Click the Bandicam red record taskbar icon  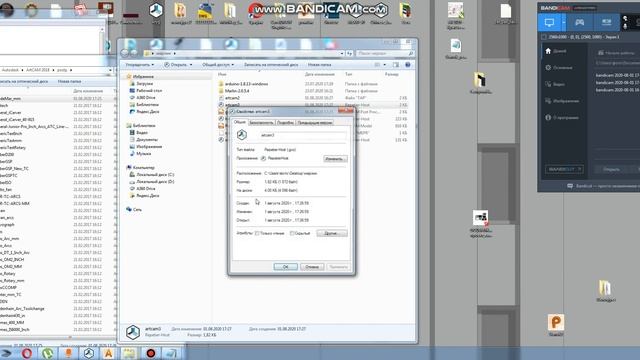pos(151,353)
